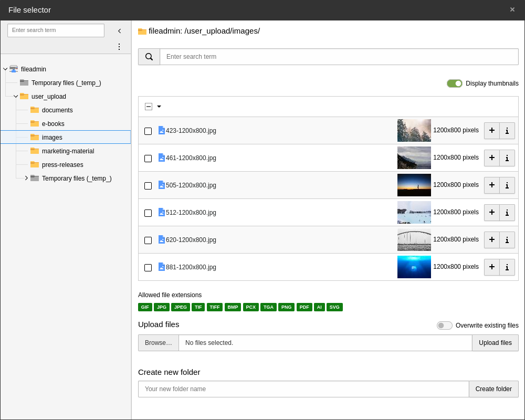Screen dimensions: 525x420
Task: Expand nested Temporary files (_temp_) under user_upload
Action: [x=26, y=178]
